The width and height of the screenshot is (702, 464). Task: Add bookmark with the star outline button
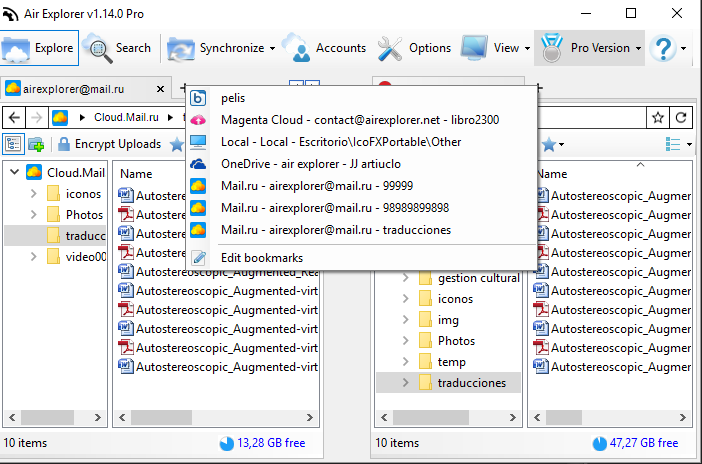(658, 117)
